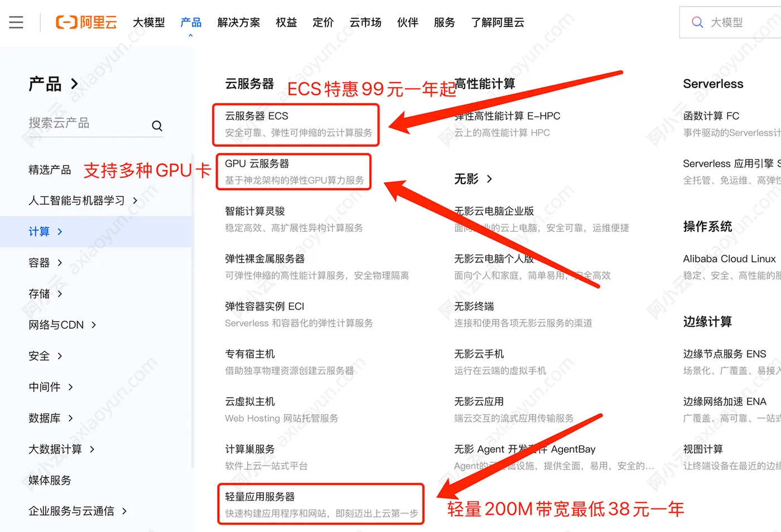Open the 伙伴 menu
Viewport: 781px width, 532px height.
point(408,22)
